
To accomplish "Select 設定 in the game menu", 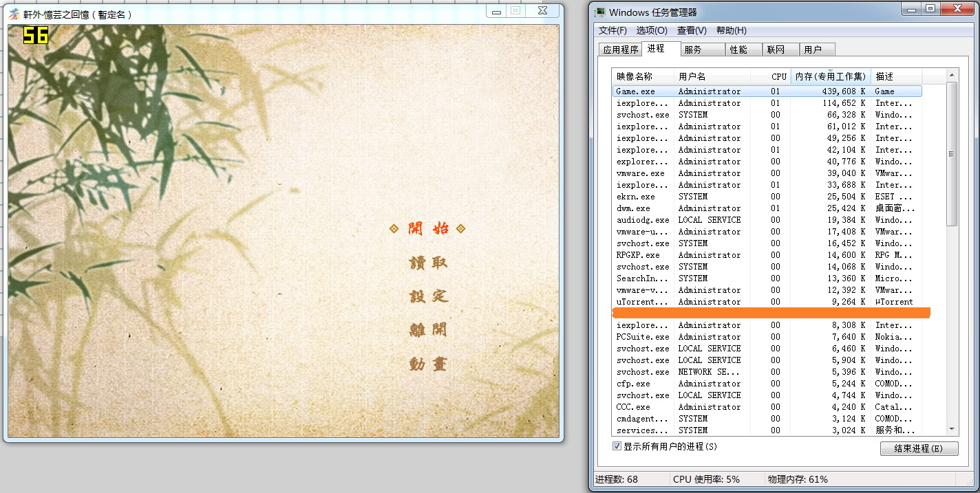I will 428,296.
